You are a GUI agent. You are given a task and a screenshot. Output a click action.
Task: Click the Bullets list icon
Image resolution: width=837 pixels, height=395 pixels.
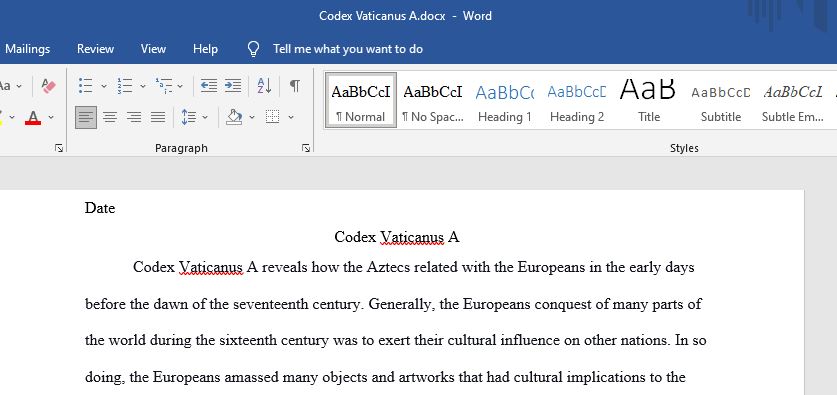pos(85,85)
